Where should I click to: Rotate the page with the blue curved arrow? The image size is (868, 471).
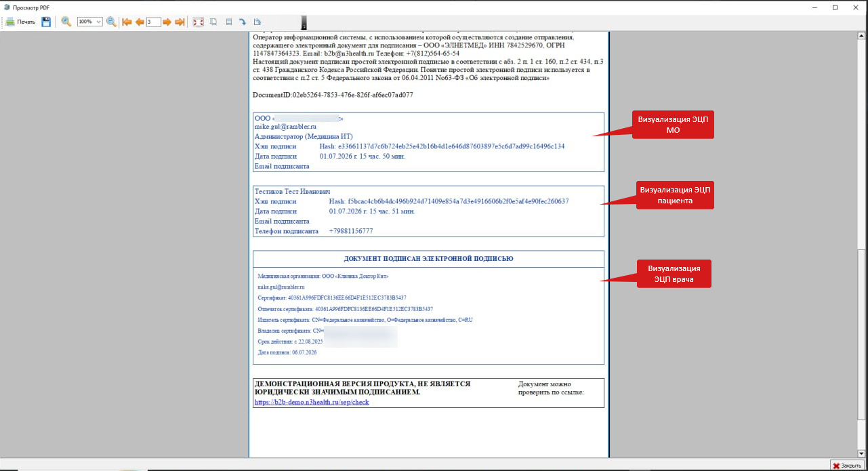click(x=243, y=22)
